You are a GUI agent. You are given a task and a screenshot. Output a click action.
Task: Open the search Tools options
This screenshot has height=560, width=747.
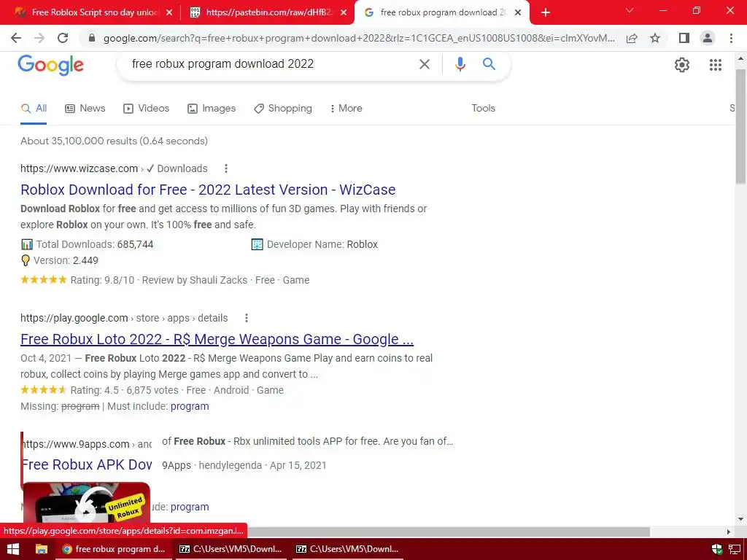[483, 109]
